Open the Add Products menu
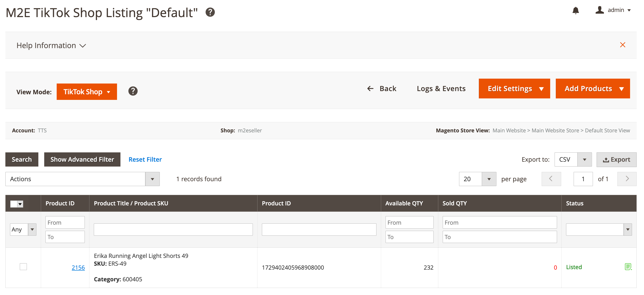 click(x=592, y=89)
